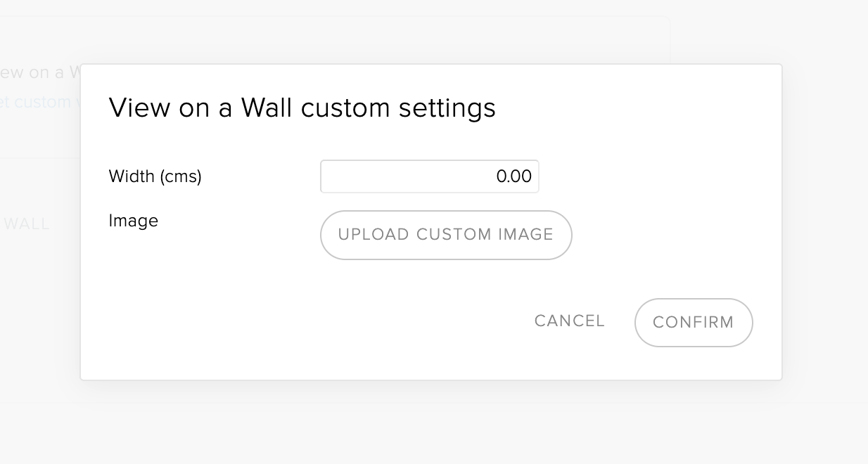Image resolution: width=868 pixels, height=464 pixels.
Task: Confirm the View on a Wall settings
Action: click(694, 323)
